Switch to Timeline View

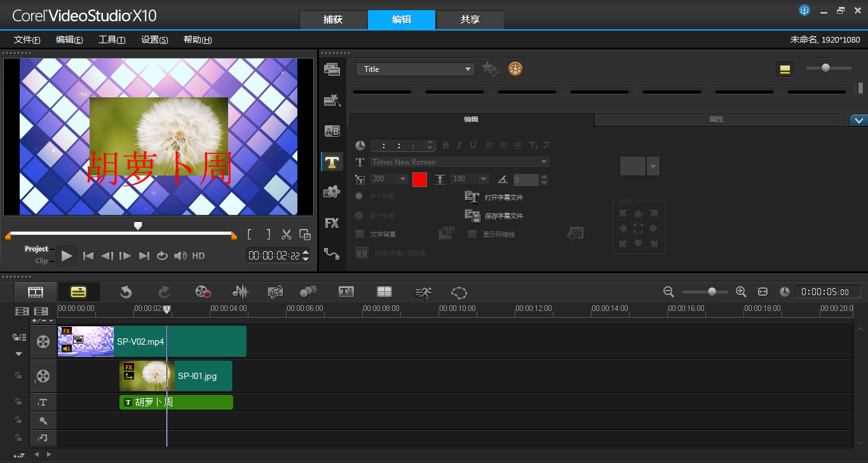click(x=78, y=292)
